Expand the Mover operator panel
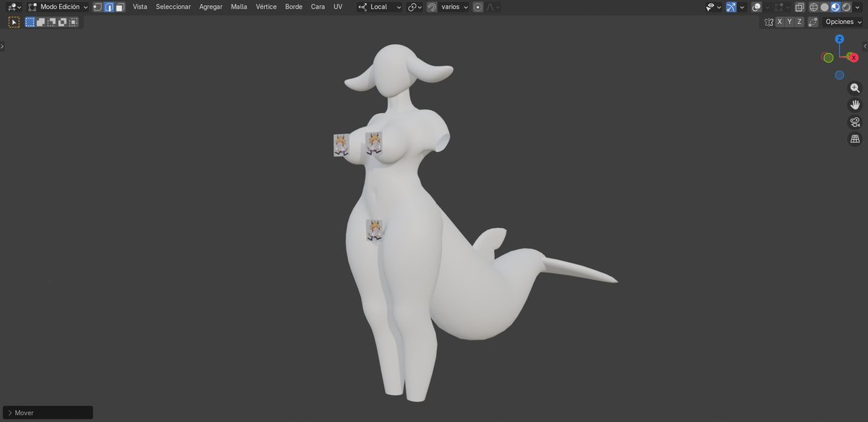 [48, 413]
